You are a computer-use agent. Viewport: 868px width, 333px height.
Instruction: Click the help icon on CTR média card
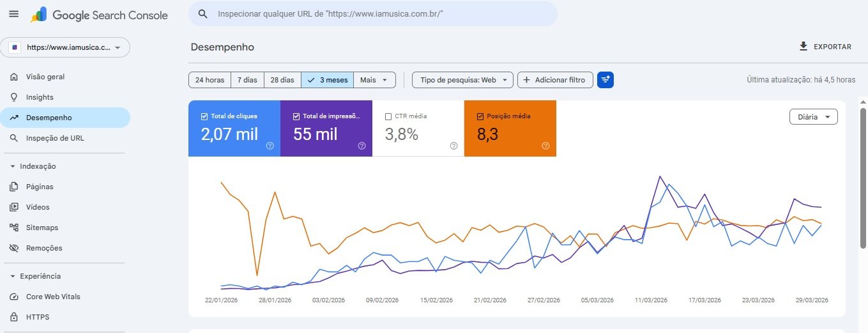coord(453,146)
